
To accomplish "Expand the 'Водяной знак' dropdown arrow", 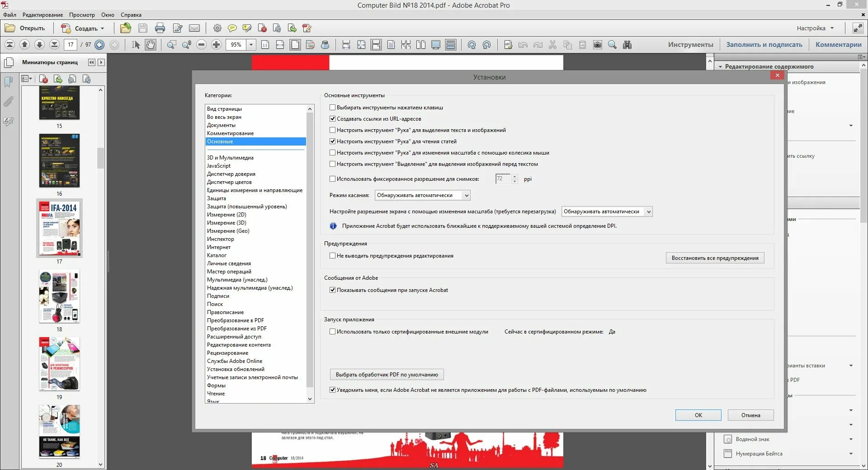I will pos(851,439).
